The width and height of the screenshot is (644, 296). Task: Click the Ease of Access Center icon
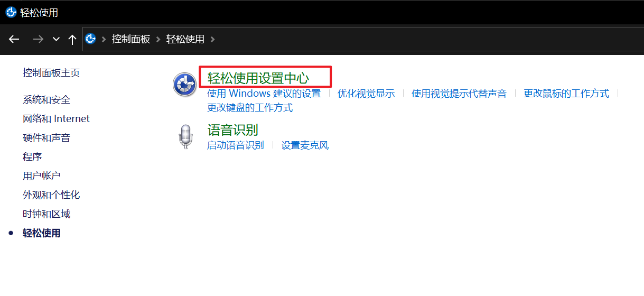185,85
